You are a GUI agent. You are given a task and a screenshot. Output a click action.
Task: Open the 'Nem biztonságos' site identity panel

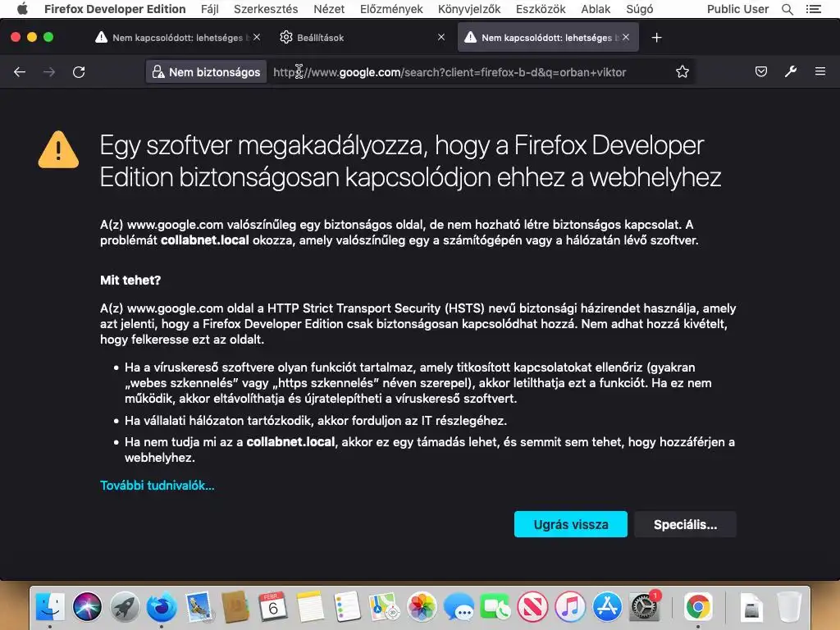(206, 72)
